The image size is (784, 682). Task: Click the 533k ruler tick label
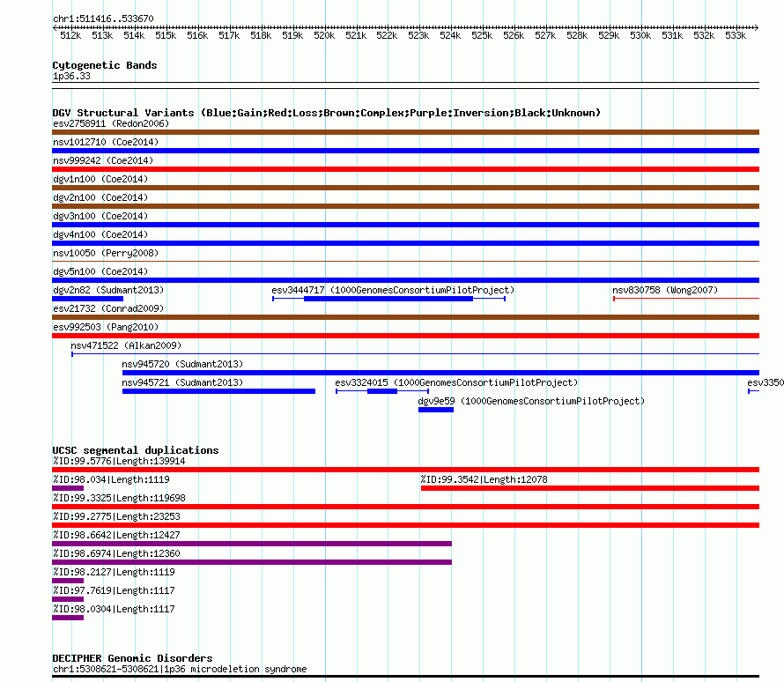pos(736,35)
